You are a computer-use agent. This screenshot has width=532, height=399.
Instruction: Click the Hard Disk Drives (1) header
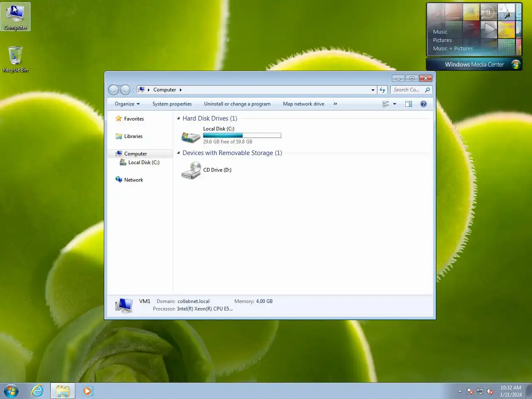pyautogui.click(x=210, y=118)
